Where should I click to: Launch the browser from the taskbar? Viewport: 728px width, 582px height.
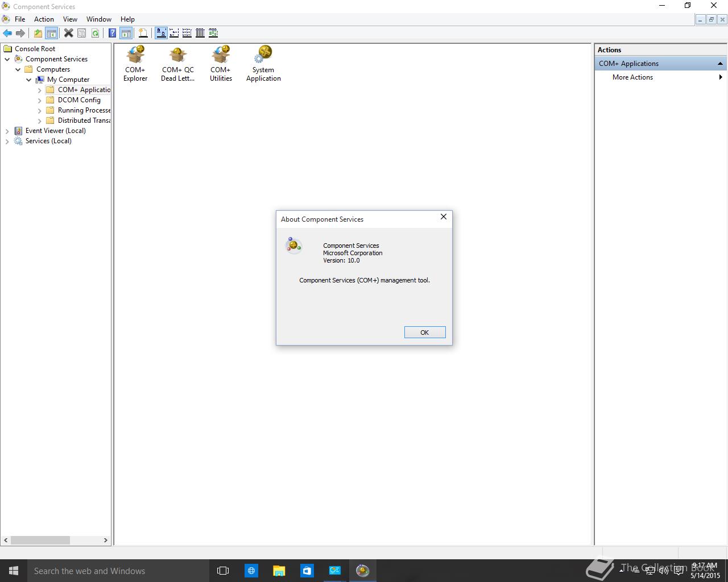click(251, 571)
